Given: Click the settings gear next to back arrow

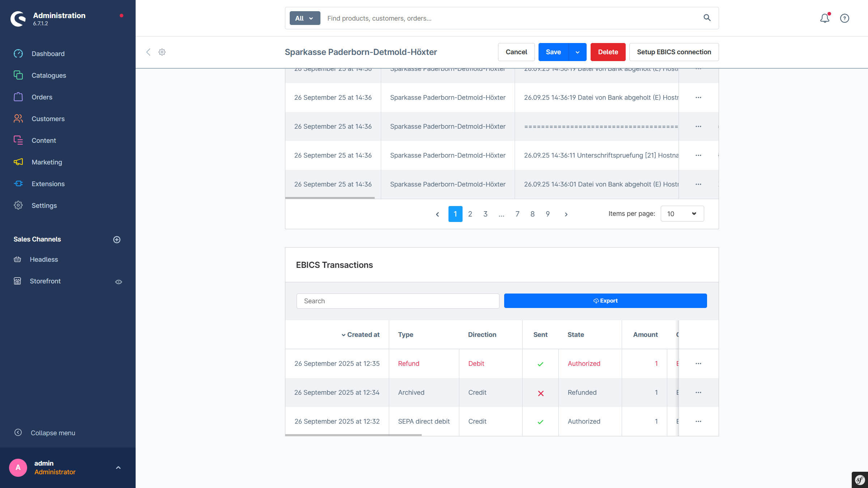Looking at the screenshot, I should pyautogui.click(x=162, y=52).
